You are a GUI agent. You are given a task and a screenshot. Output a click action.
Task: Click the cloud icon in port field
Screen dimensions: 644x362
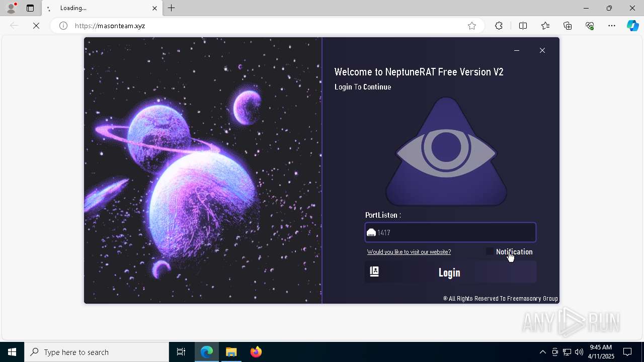coord(371,232)
